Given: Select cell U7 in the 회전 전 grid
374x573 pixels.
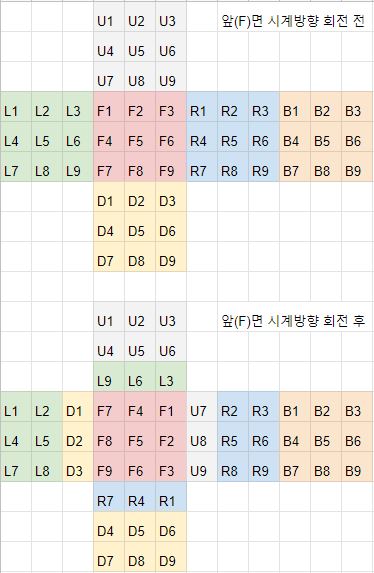Looking at the screenshot, I should pyautogui.click(x=109, y=77).
